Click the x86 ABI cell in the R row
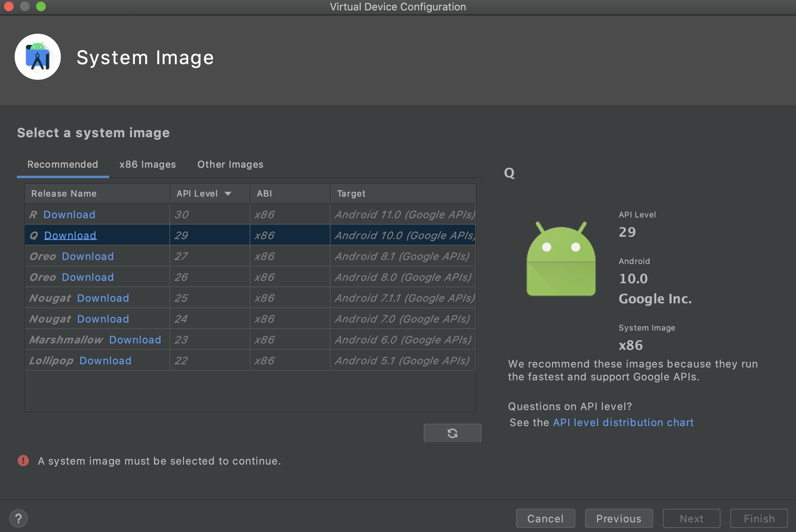The height and width of the screenshot is (532, 796). 290,215
